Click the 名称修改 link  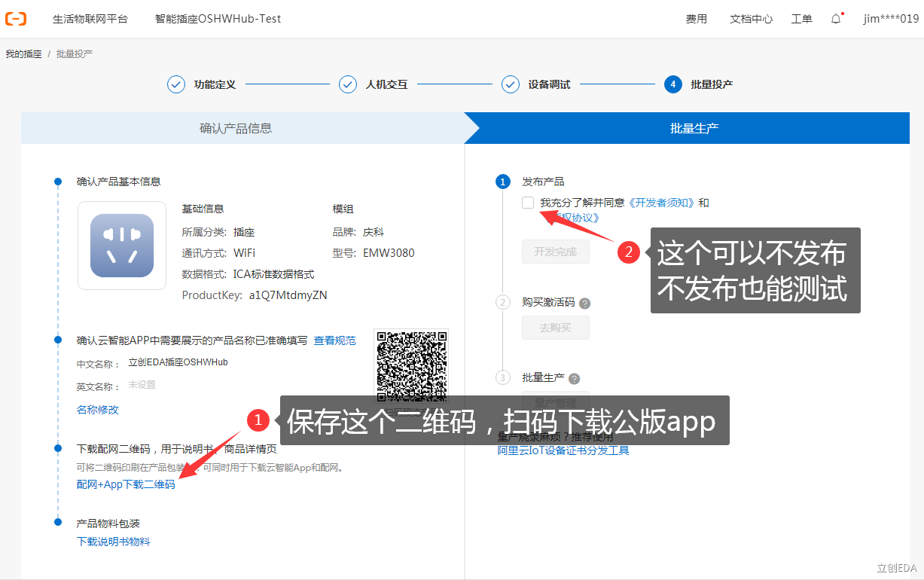(98, 410)
